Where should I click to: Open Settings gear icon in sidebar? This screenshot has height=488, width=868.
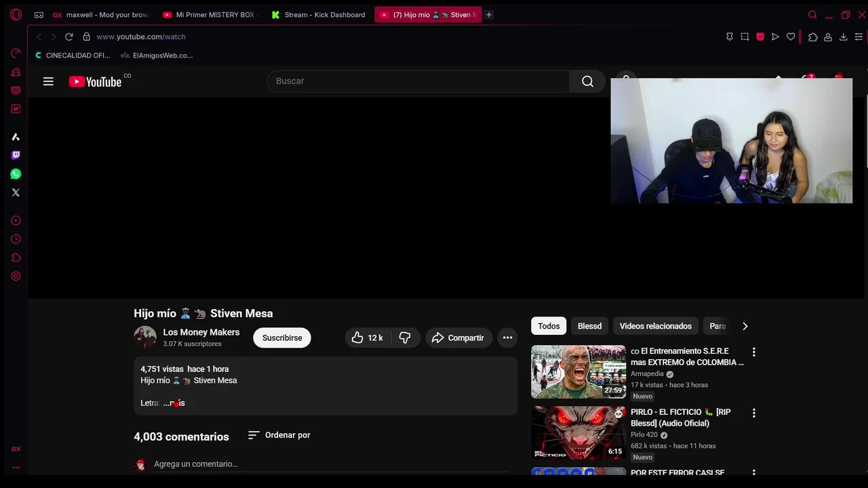tap(16, 276)
